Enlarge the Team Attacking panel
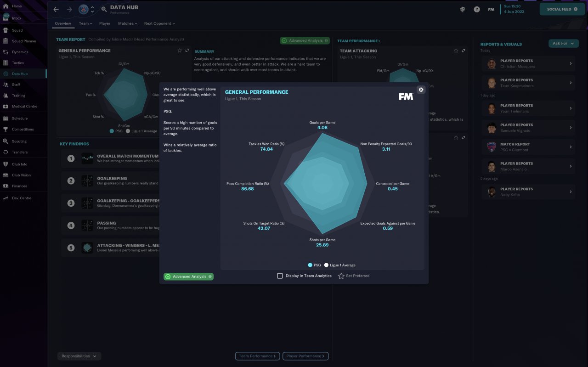 464,51
